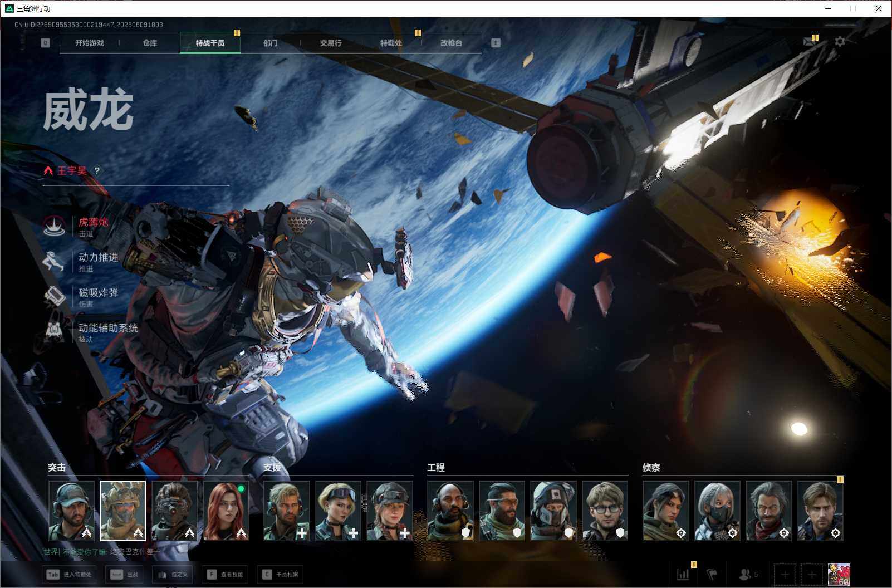
Task: Click the 动力推进 skill name
Action: point(98,257)
